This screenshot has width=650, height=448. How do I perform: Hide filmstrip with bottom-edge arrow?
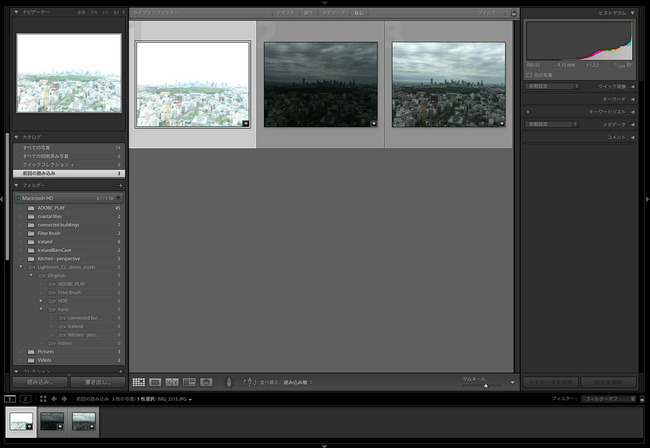pos(325,446)
